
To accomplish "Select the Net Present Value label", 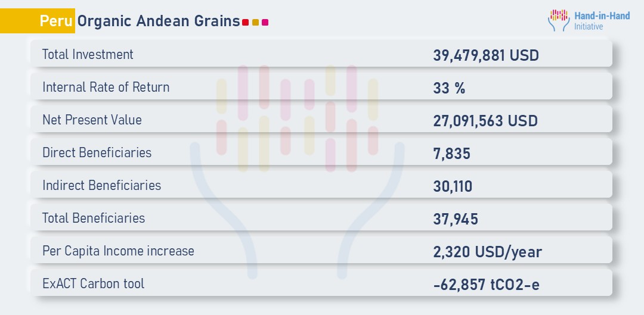I will [92, 120].
